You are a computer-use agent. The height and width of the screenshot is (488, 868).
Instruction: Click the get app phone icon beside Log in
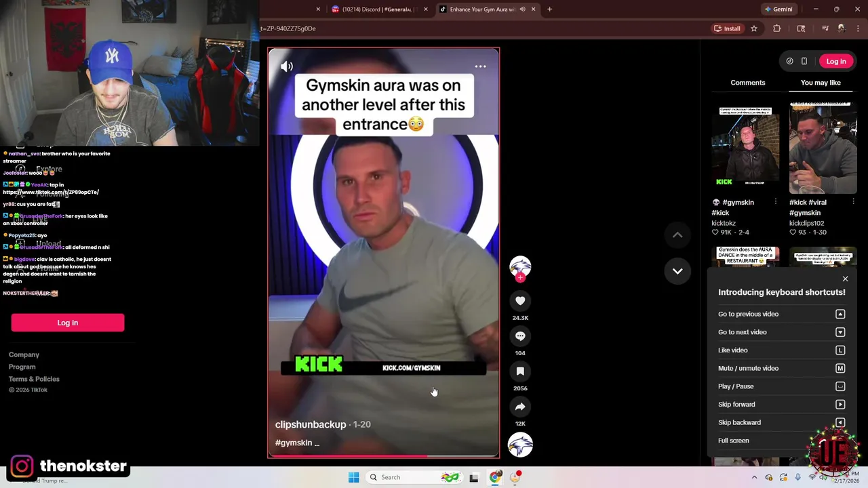click(804, 61)
